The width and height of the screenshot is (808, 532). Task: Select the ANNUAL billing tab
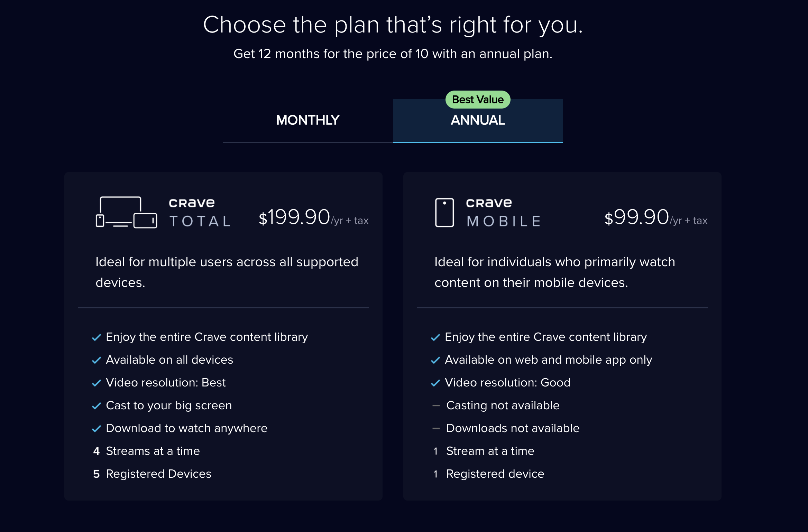(478, 120)
